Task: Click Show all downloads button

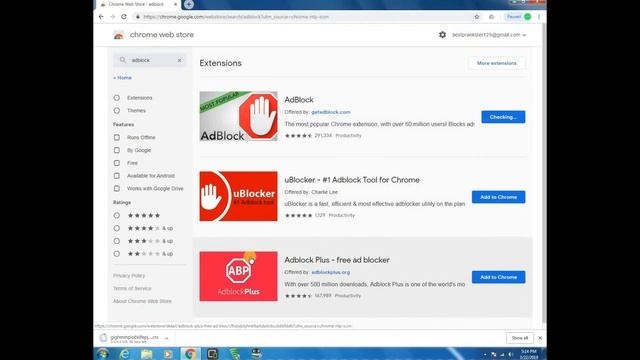Action: [520, 338]
